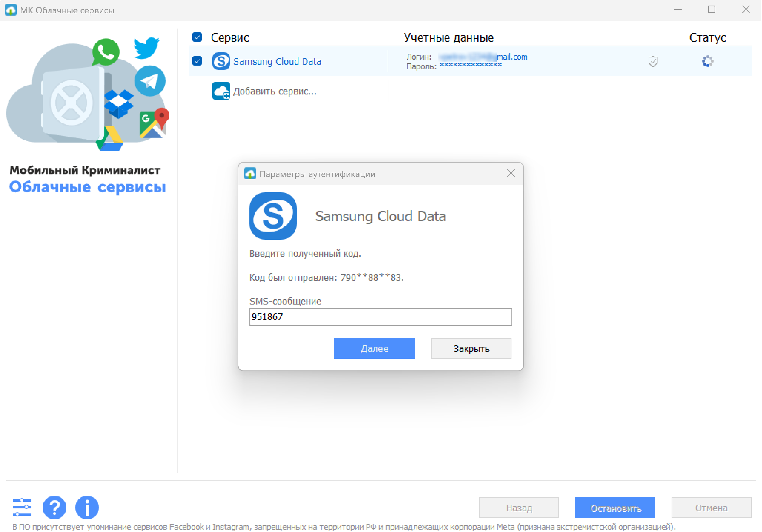The image size is (762, 532).
Task: Focus the SMS-сообщение code field
Action: (x=381, y=317)
